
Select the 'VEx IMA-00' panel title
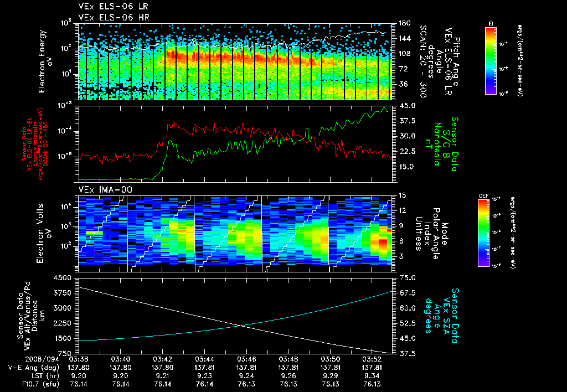pyautogui.click(x=105, y=190)
